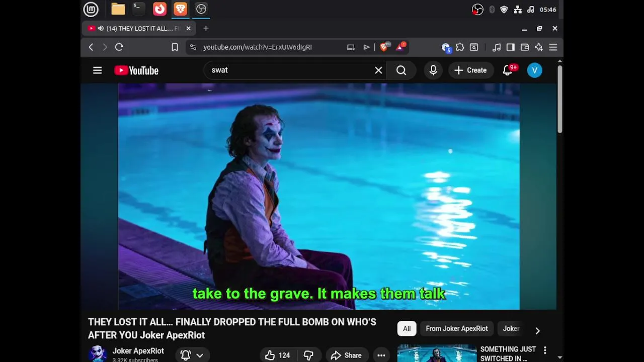Open Brave Shields lion icon
The image size is (644, 362).
[x=384, y=47]
